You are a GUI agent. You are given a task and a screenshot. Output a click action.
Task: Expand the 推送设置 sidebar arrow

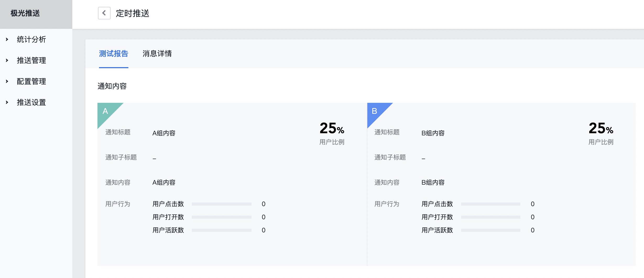coord(7,102)
